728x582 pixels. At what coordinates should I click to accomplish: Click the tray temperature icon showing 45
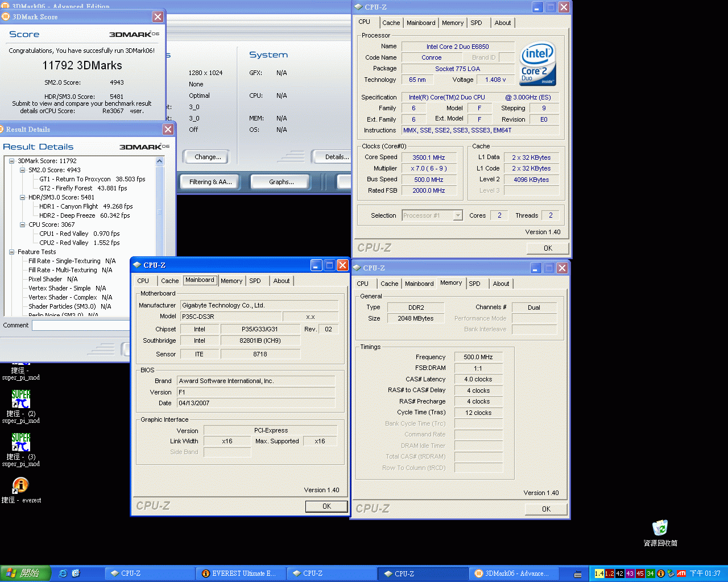pos(640,573)
